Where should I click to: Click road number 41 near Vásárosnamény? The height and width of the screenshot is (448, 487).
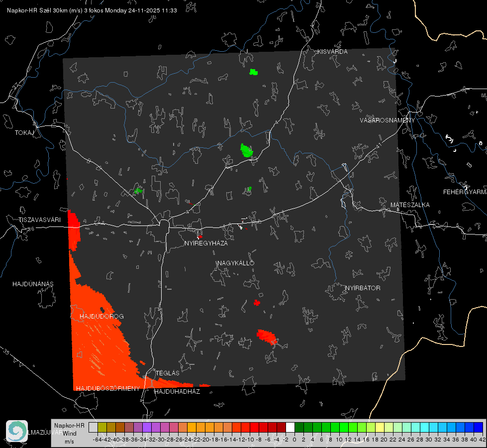point(378,145)
